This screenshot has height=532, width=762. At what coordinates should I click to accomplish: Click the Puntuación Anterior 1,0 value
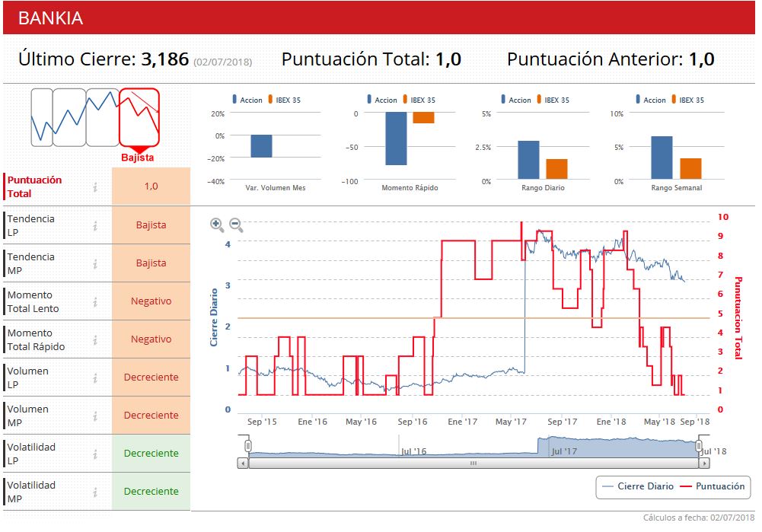click(701, 59)
